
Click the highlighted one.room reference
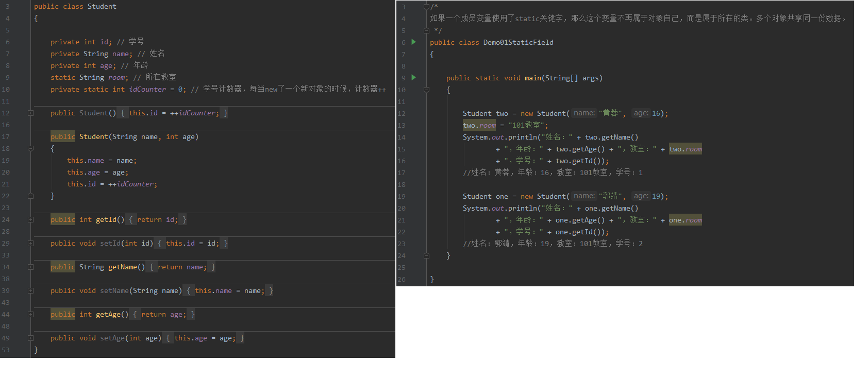tap(685, 220)
